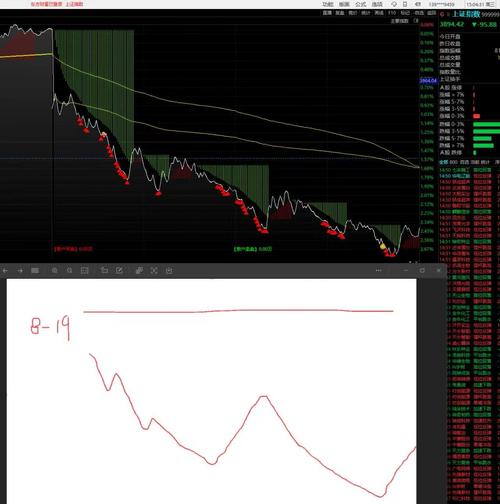The width and height of the screenshot is (500, 504).
Task: Click the 自选 button above the chart
Action: pos(419,13)
